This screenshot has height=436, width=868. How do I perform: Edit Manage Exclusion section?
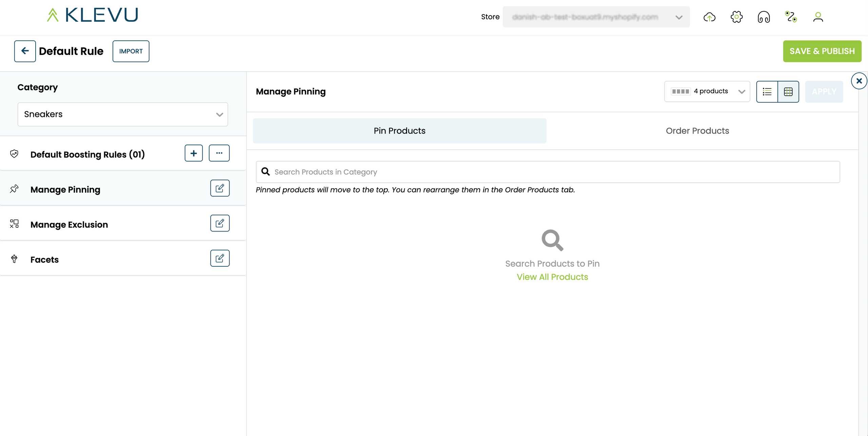point(220,223)
